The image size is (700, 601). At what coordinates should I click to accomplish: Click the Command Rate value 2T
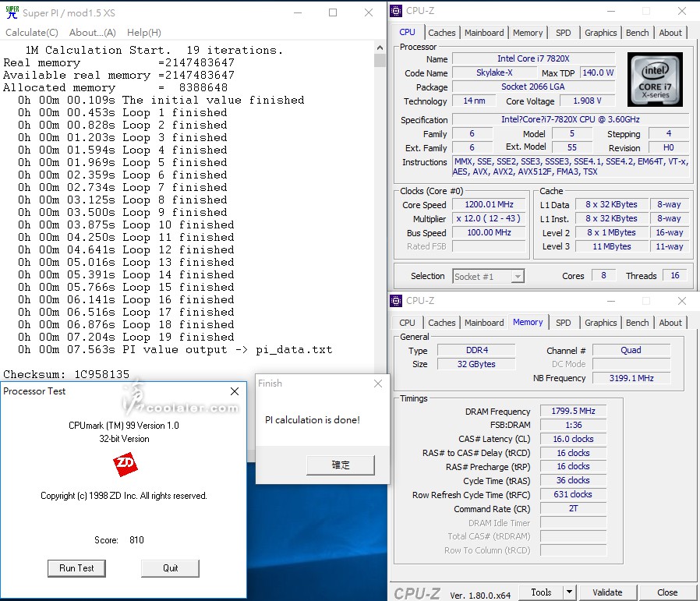click(x=573, y=508)
